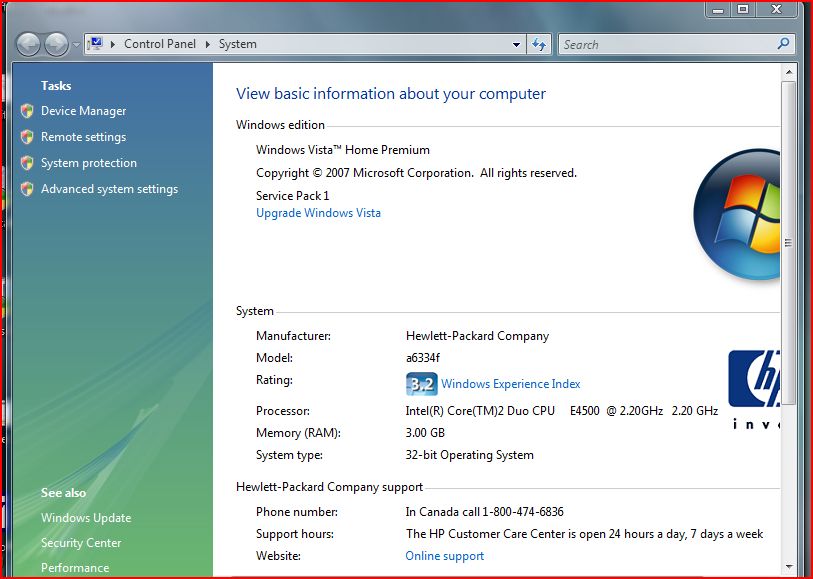Click the computer icon in address bar
The width and height of the screenshot is (813, 579).
96,44
